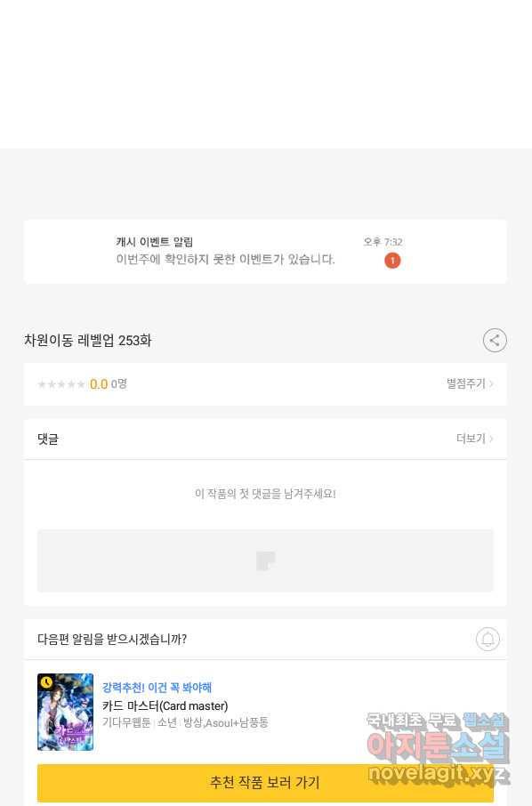This screenshot has width=532, height=806.
Task: Click the 이 작품의 첫 댓글을 남겨주세요 prompt
Action: (x=265, y=494)
